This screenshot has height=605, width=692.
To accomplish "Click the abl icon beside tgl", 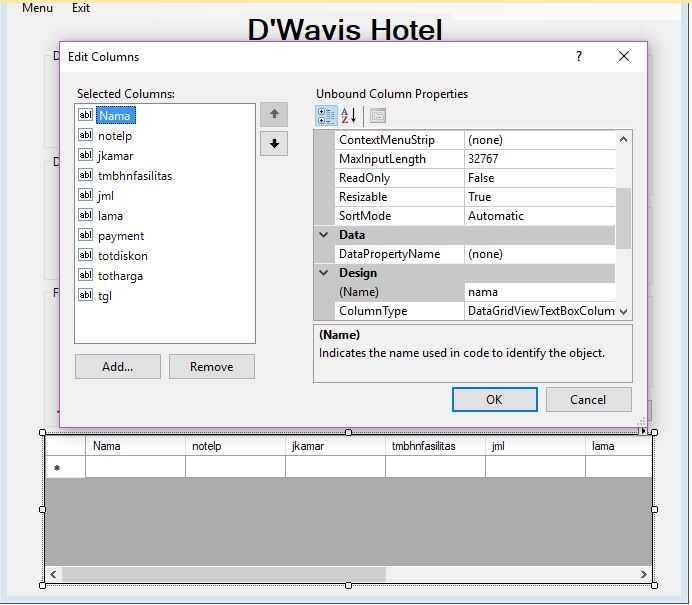I will (x=85, y=295).
